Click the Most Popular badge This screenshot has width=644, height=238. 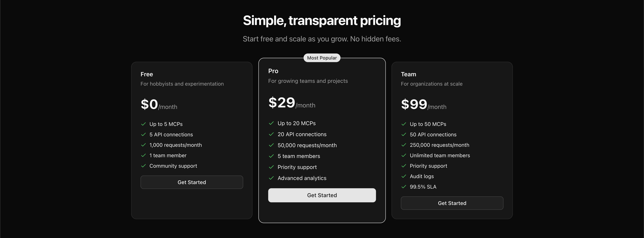pyautogui.click(x=322, y=58)
